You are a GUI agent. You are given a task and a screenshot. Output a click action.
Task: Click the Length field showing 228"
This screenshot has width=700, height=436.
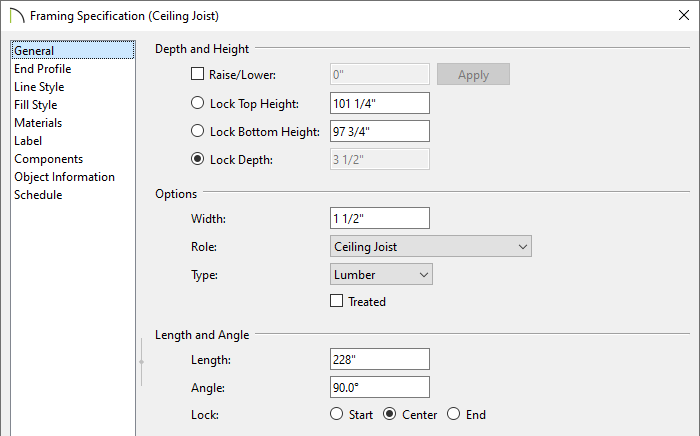pos(380,359)
